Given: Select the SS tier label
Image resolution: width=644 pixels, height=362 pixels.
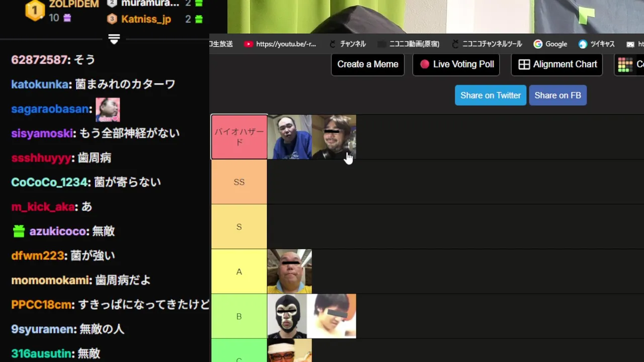Looking at the screenshot, I should pyautogui.click(x=239, y=182).
